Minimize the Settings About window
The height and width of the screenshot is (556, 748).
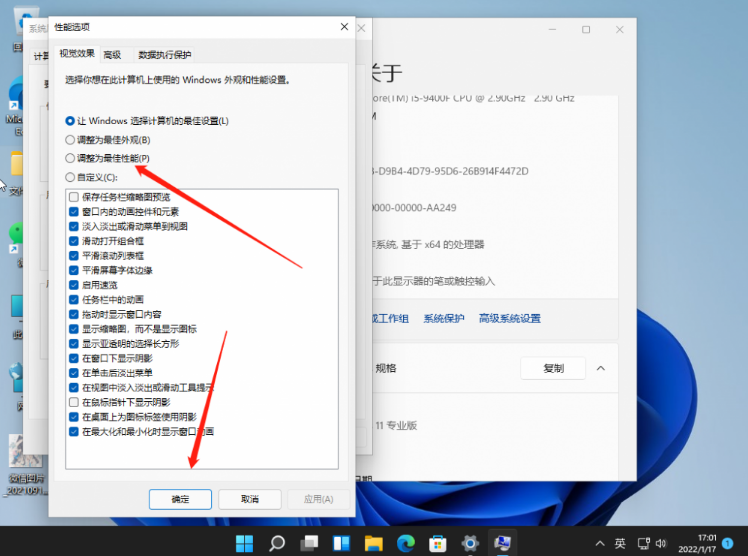[552, 30]
